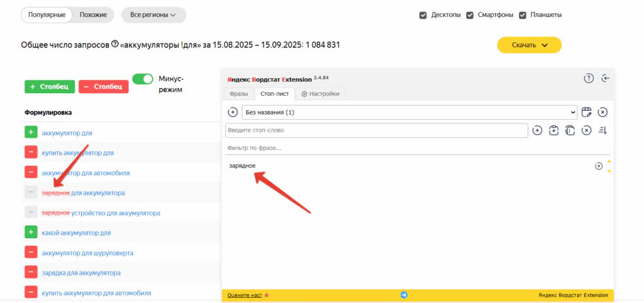This screenshot has height=303, width=644.
Task: Open the Telegram icon in yellow footer
Action: pyautogui.click(x=404, y=295)
